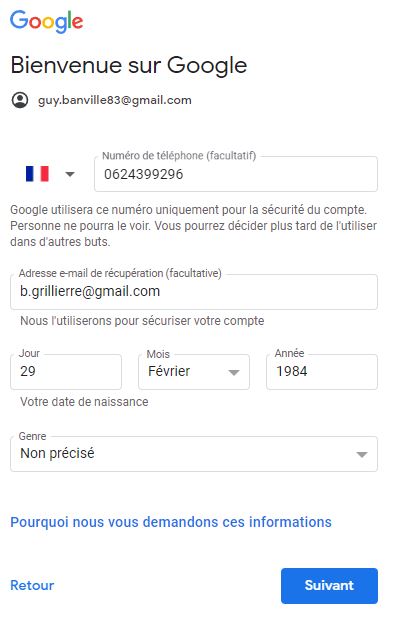Click the Suivant button
Image resolution: width=400 pixels, height=640 pixels.
tap(329, 586)
